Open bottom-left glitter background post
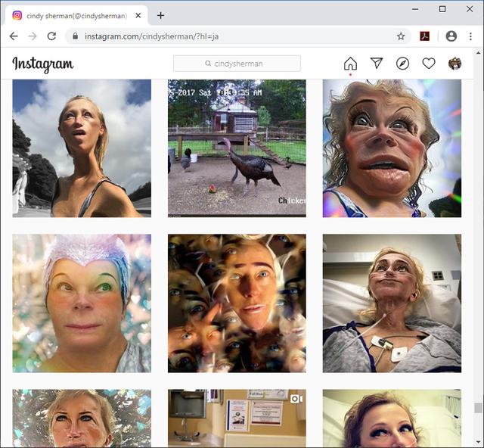 click(82, 418)
